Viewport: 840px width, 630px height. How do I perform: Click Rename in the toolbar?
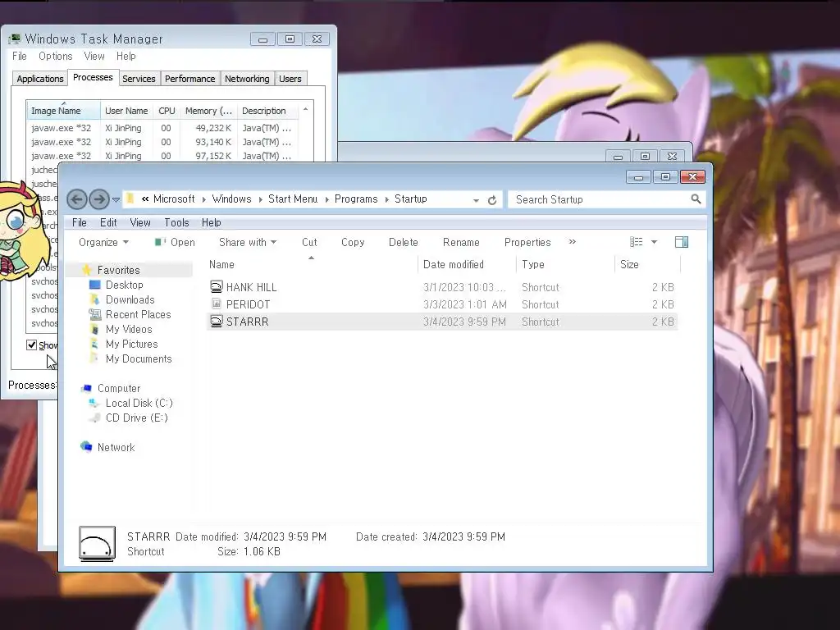coord(461,242)
